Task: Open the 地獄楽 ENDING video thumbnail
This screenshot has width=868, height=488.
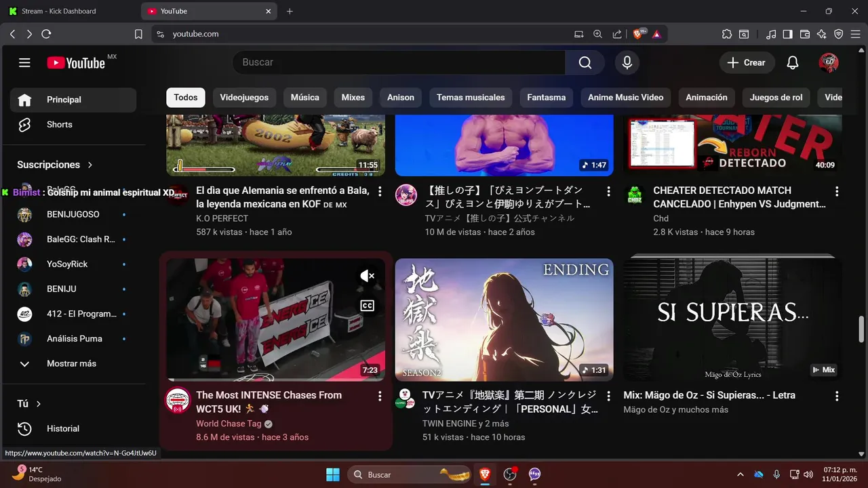Action: pyautogui.click(x=504, y=320)
